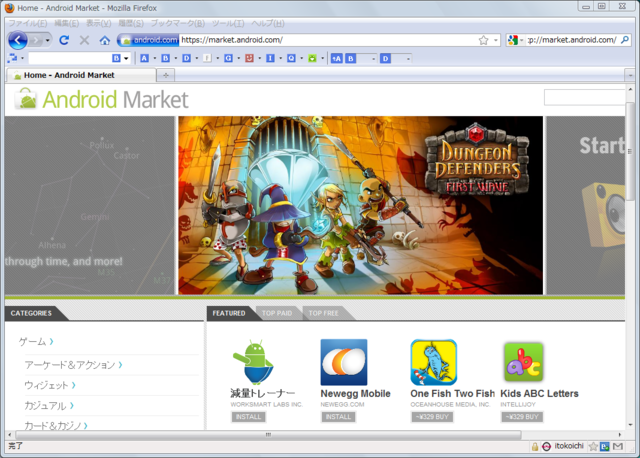Open the ゲーム category link
The image size is (640, 458).
pyautogui.click(x=36, y=342)
